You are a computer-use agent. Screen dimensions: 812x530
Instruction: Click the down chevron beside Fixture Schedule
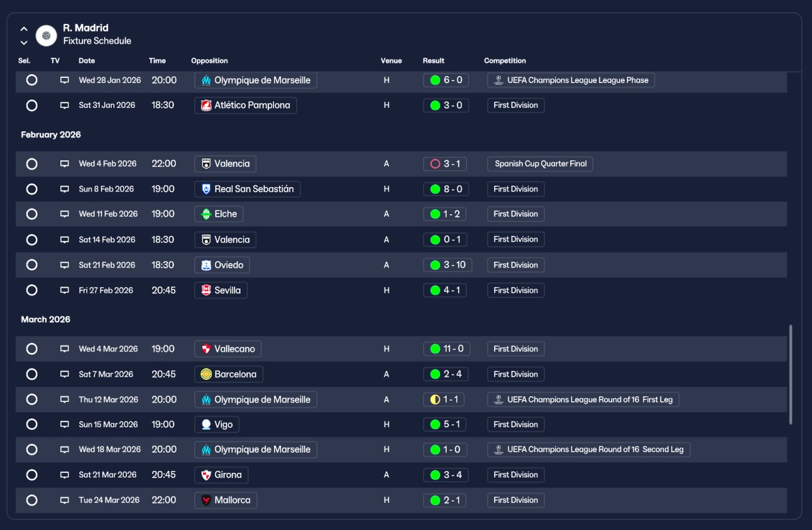tap(24, 42)
